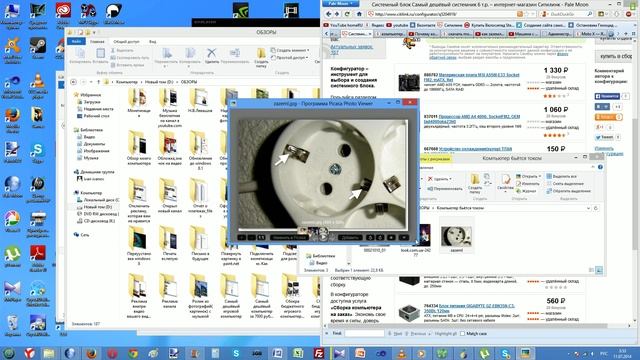The image size is (640, 360).
Task: Select Рабочий стол in ОБЗОРЫ navigation pane
Action: pyautogui.click(x=96, y=116)
